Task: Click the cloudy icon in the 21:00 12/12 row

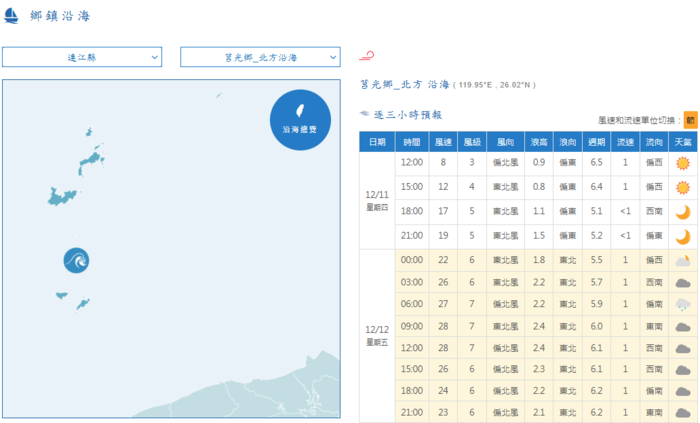Action: (x=683, y=411)
